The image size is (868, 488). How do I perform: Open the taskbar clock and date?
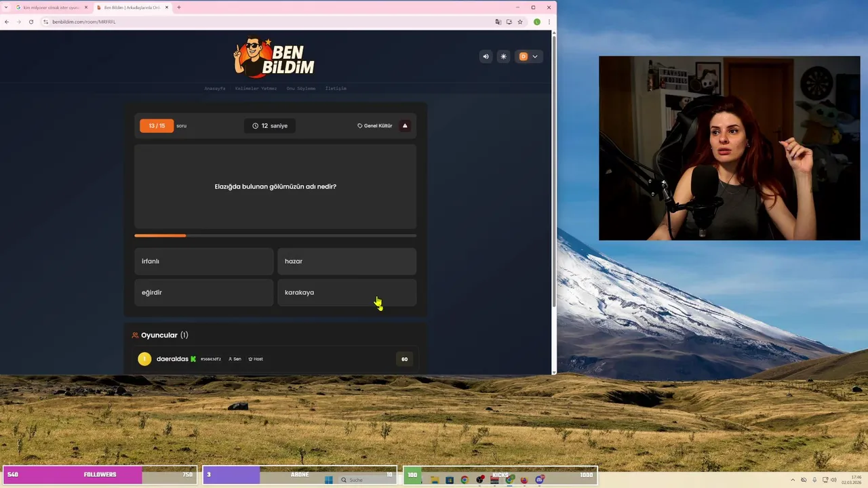point(852,480)
